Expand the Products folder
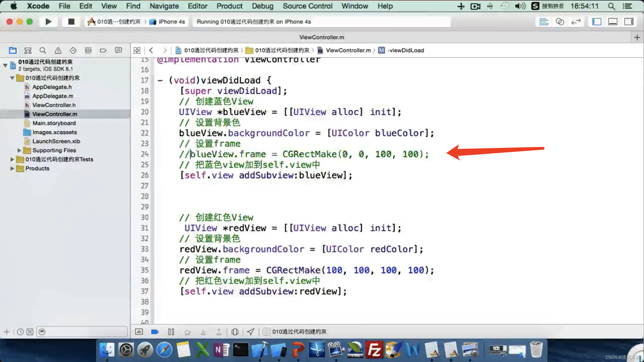Image resolution: width=644 pixels, height=362 pixels. pos(12,168)
